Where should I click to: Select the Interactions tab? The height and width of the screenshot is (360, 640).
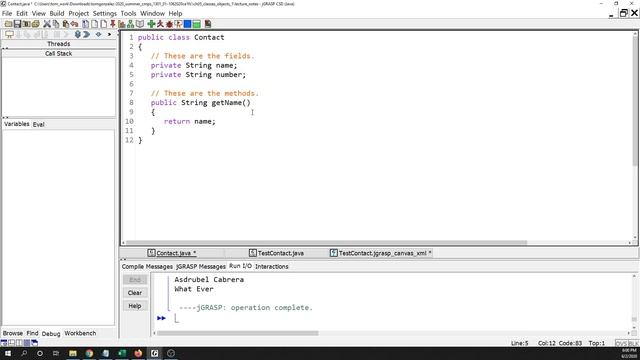pyautogui.click(x=271, y=267)
